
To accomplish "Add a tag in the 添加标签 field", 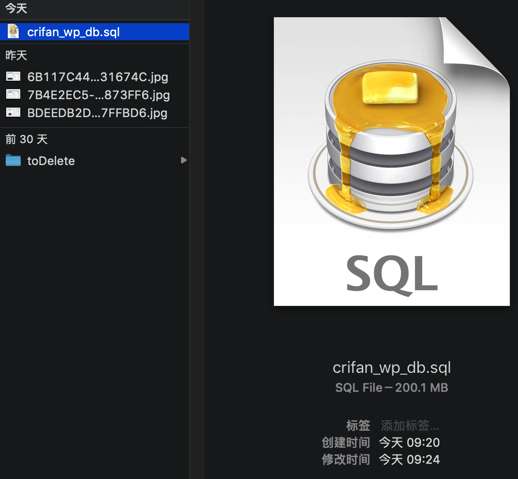I will [410, 426].
